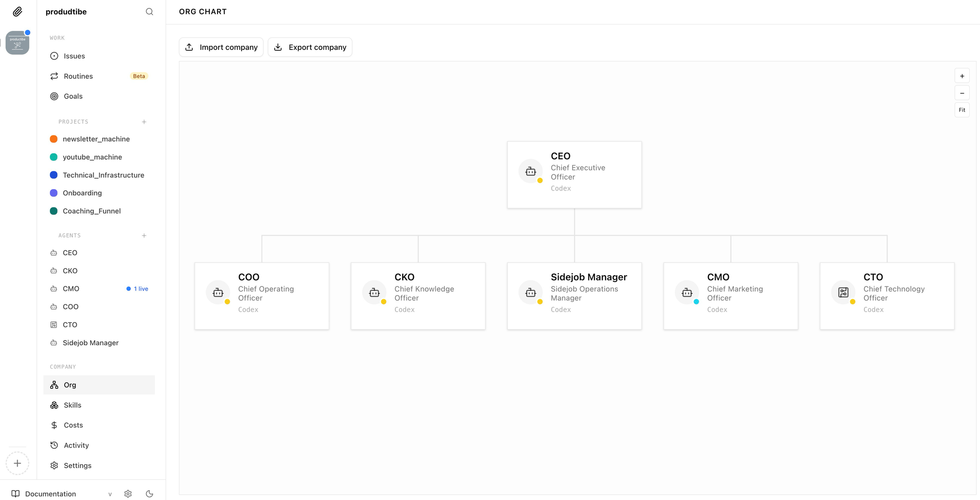980x500 pixels.
Task: Add new company with dashed plus button
Action: (x=18, y=463)
